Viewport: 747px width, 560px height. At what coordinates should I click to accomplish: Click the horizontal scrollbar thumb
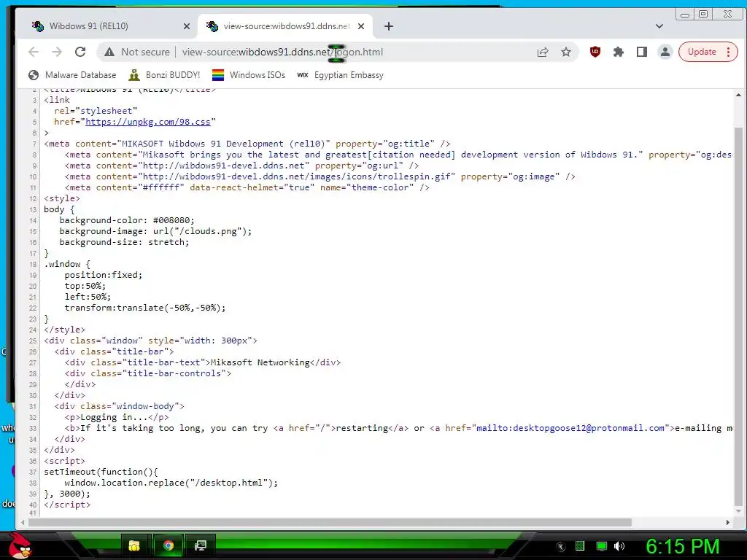click(x=330, y=522)
